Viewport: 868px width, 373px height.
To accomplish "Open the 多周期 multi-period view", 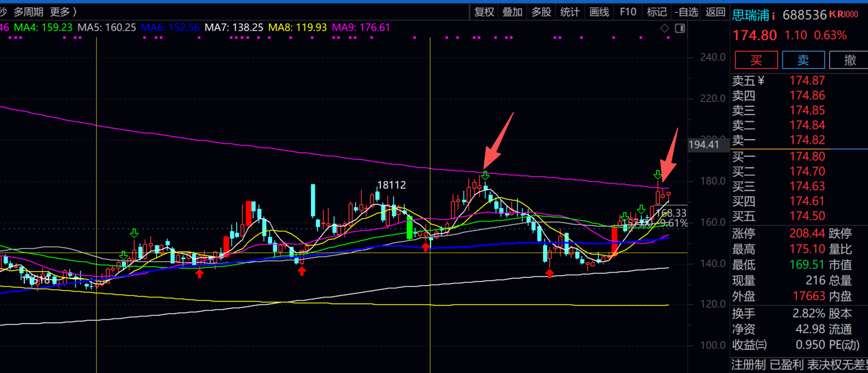I will point(29,12).
